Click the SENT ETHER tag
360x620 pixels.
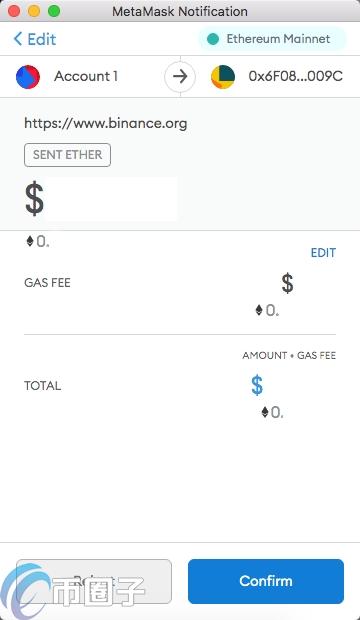pos(67,155)
